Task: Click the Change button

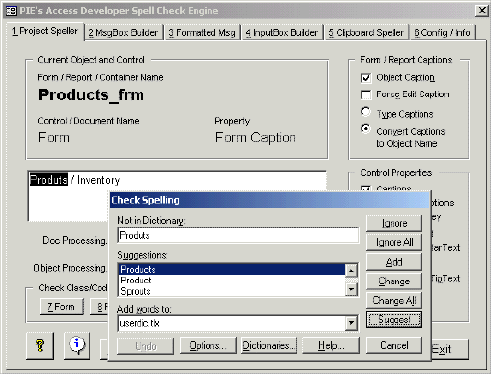Action: pos(394,281)
